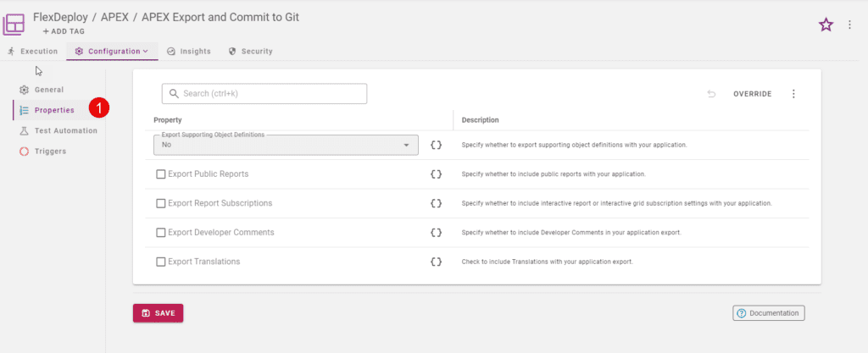The image size is (868, 353).
Task: Click braces icon for Export Translations
Action: [437, 262]
